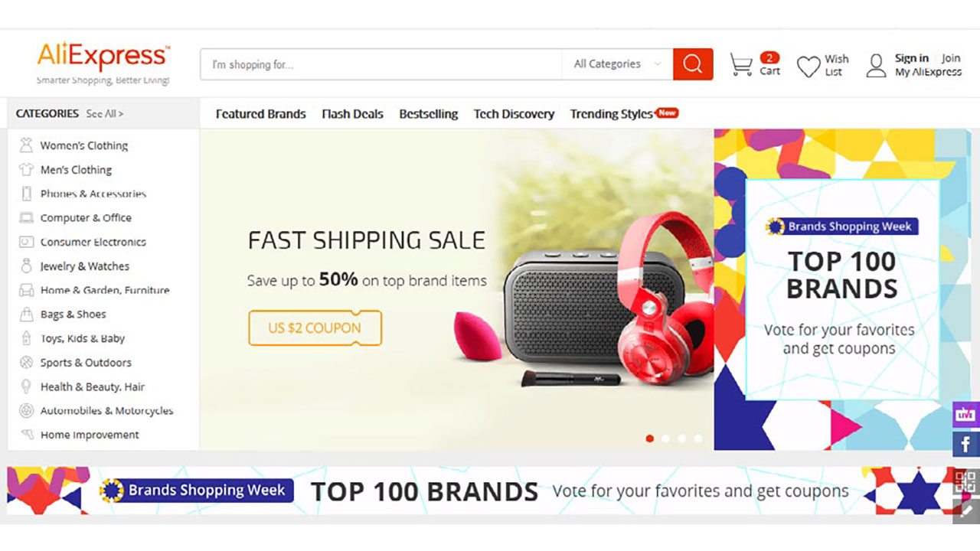
Task: Click the Wish List heart icon
Action: coord(808,67)
